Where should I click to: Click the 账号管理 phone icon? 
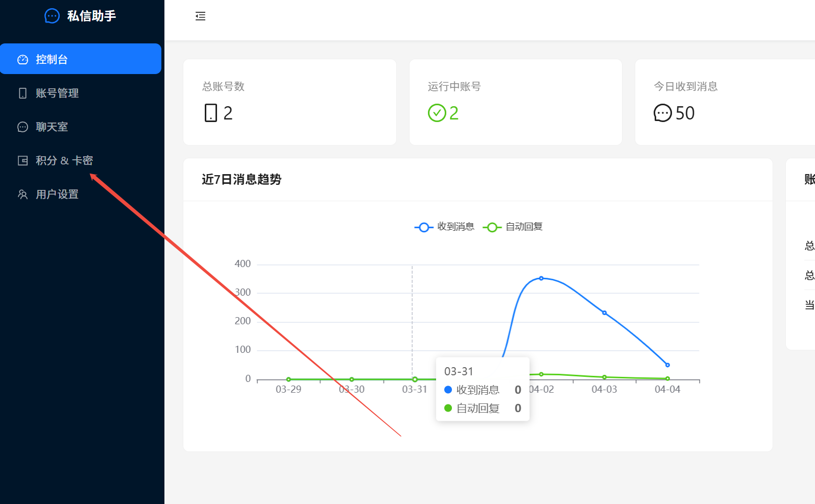[x=22, y=93]
